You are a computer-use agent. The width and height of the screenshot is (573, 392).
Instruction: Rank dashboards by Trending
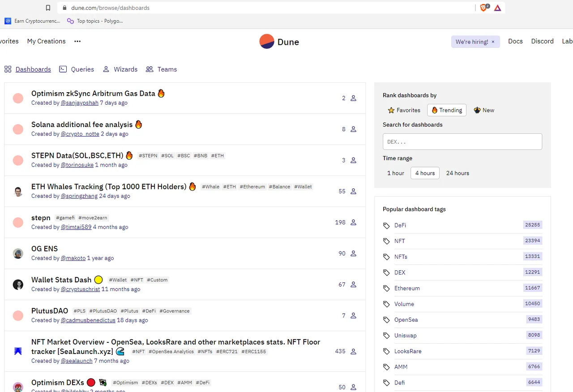pyautogui.click(x=447, y=110)
